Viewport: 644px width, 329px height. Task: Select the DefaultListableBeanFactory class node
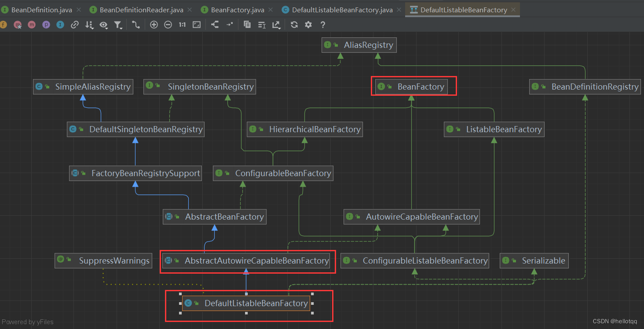(246, 303)
